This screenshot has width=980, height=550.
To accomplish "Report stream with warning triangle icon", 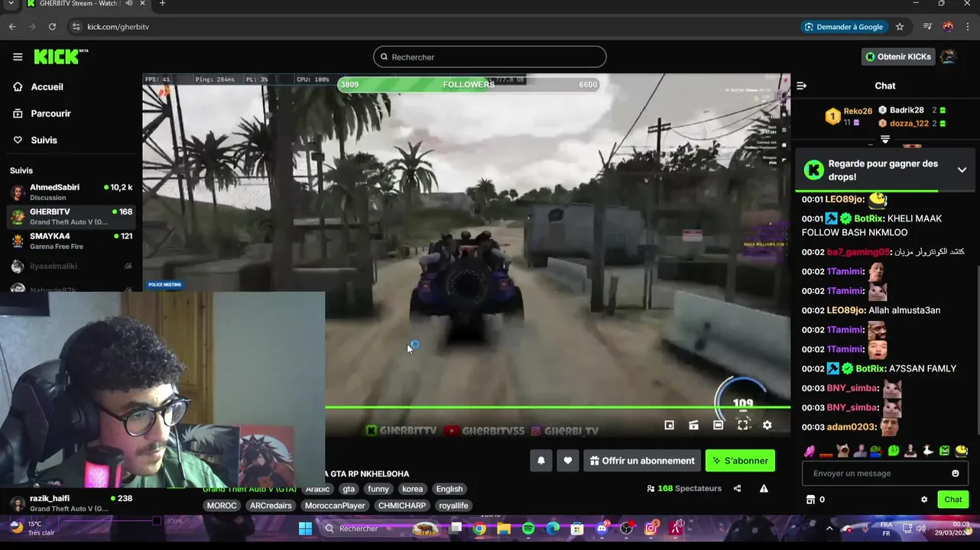I will [x=764, y=488].
